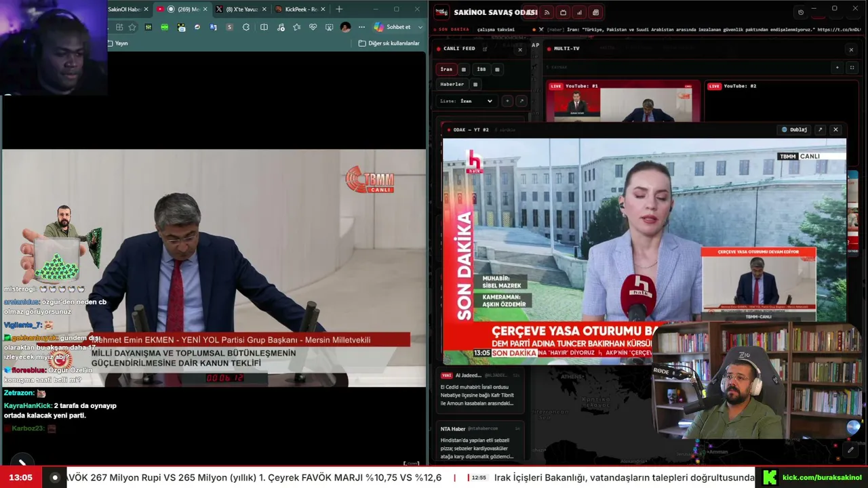This screenshot has width=868, height=488.
Task: Open the browser profile avatar
Action: (346, 27)
